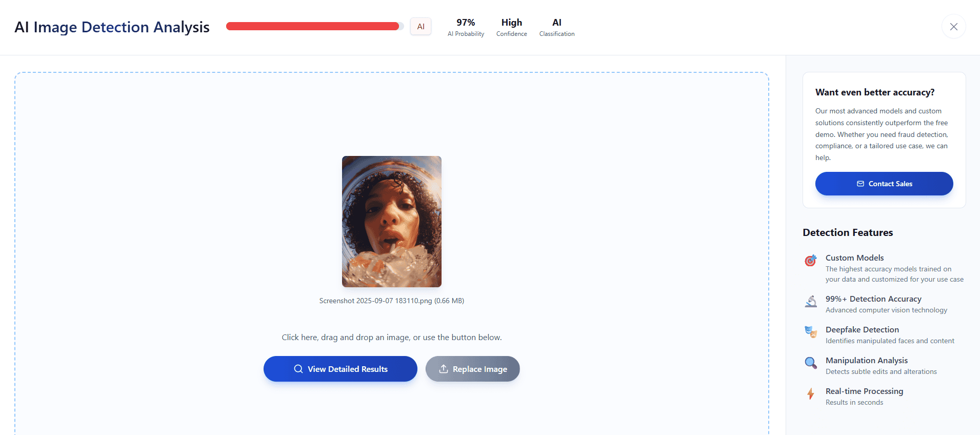Click the View Detailed Results button
Image resolution: width=980 pixels, height=435 pixels.
pyautogui.click(x=341, y=369)
